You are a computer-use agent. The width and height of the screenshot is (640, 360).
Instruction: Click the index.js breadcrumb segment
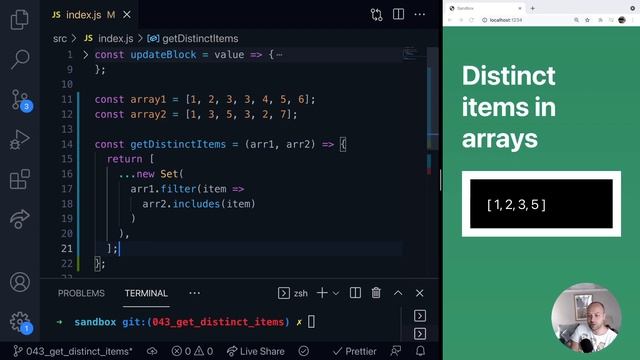109,38
